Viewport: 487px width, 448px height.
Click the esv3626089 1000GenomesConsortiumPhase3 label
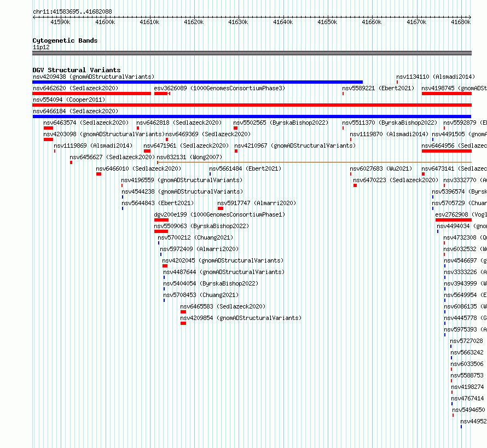pos(219,88)
